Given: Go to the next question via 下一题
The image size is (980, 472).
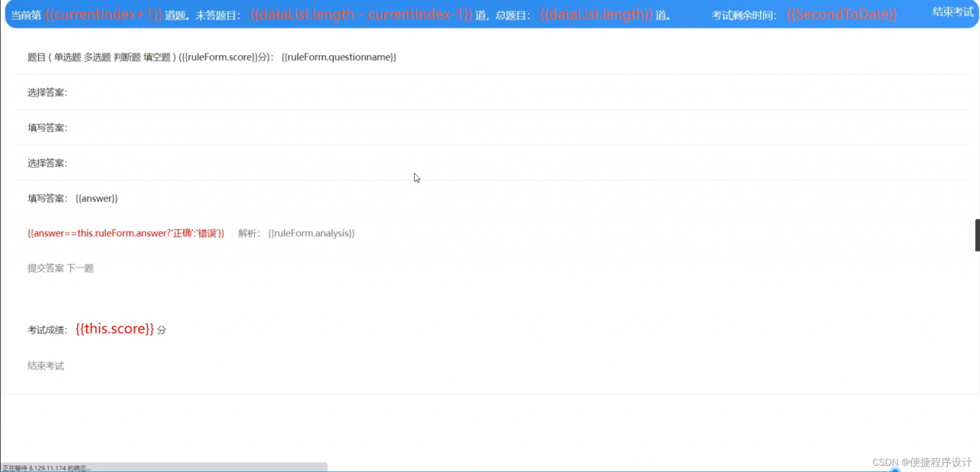Looking at the screenshot, I should [80, 269].
